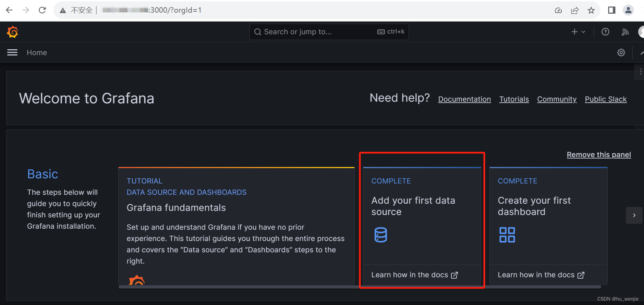Go back with browser back arrow
The width and height of the screenshot is (644, 305).
(x=9, y=10)
